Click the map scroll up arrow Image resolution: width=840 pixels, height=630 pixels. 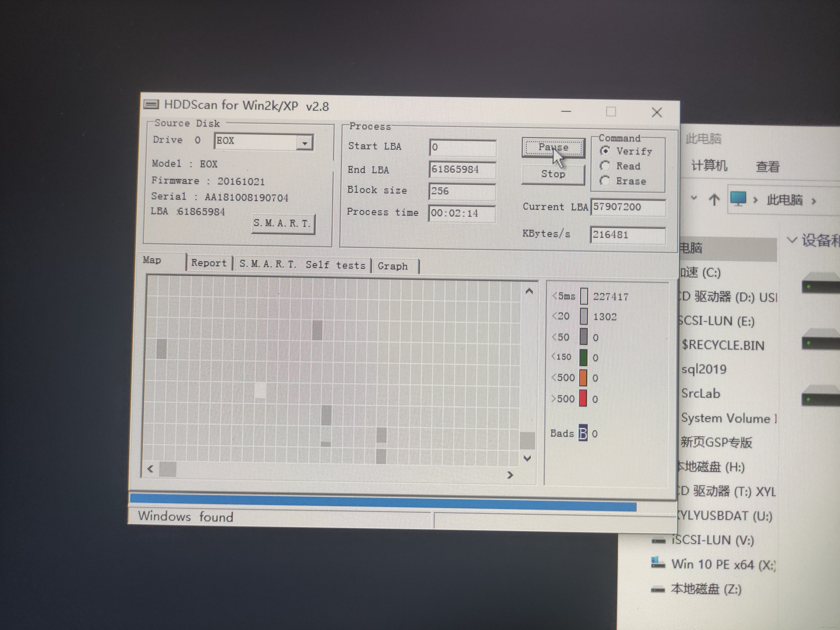point(529,292)
